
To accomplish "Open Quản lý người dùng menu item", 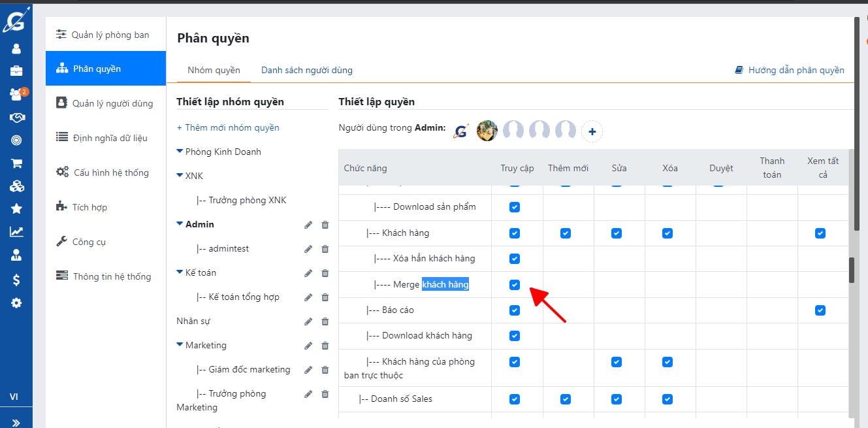I will click(112, 103).
